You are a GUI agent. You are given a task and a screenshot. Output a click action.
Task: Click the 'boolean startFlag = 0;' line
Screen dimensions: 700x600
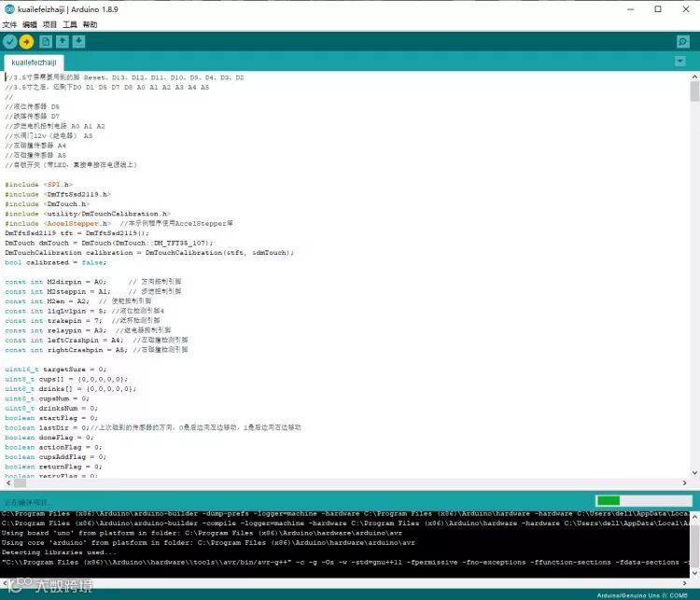coord(51,418)
